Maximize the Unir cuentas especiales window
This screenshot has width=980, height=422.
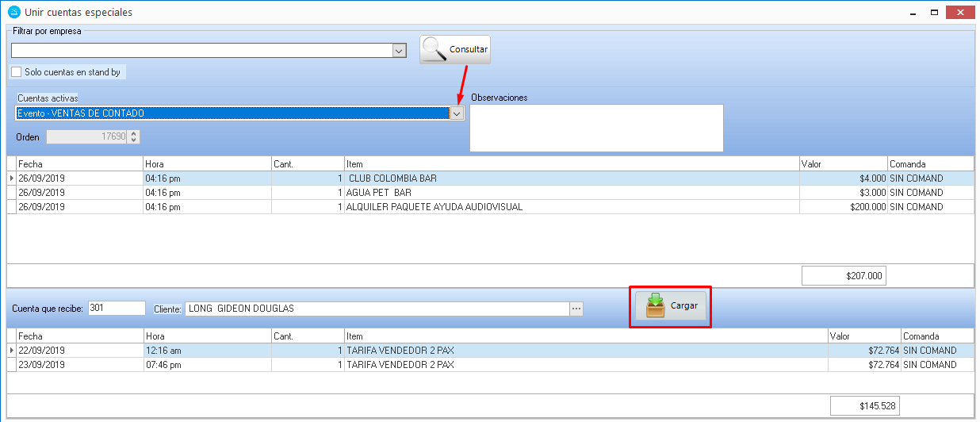pyautogui.click(x=934, y=12)
